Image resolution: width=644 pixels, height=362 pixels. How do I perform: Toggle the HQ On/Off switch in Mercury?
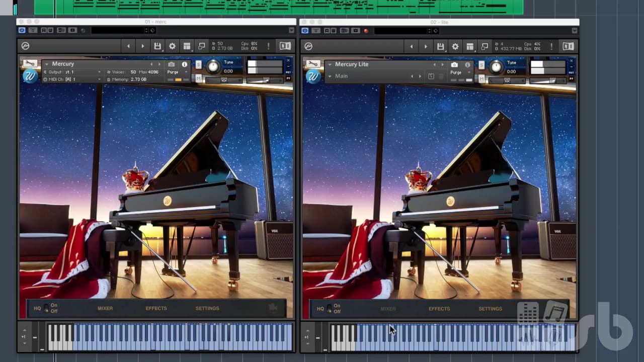(46, 308)
